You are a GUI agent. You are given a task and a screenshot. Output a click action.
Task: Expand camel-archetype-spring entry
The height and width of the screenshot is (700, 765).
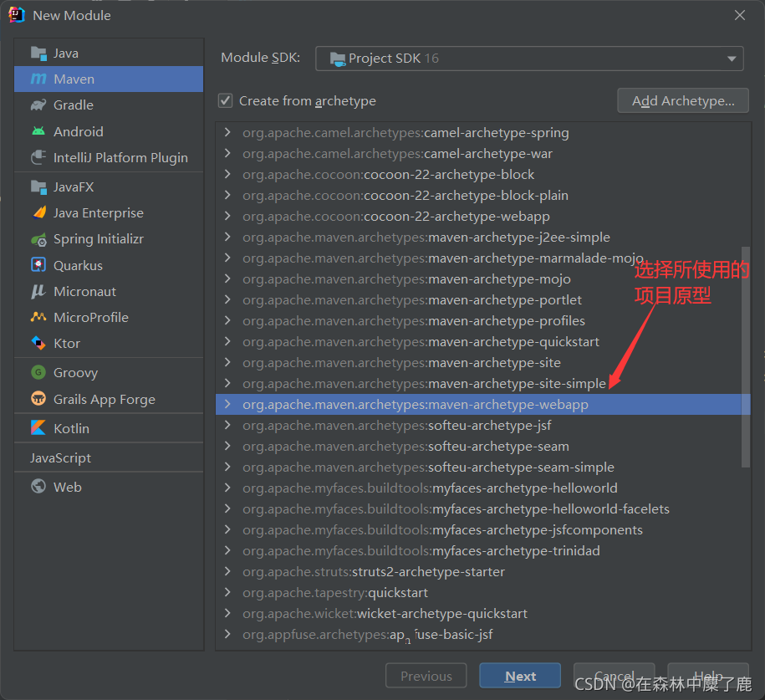(227, 132)
